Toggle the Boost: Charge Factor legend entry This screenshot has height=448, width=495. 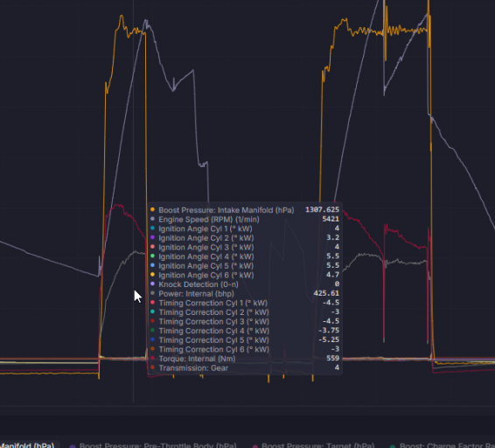[442, 445]
